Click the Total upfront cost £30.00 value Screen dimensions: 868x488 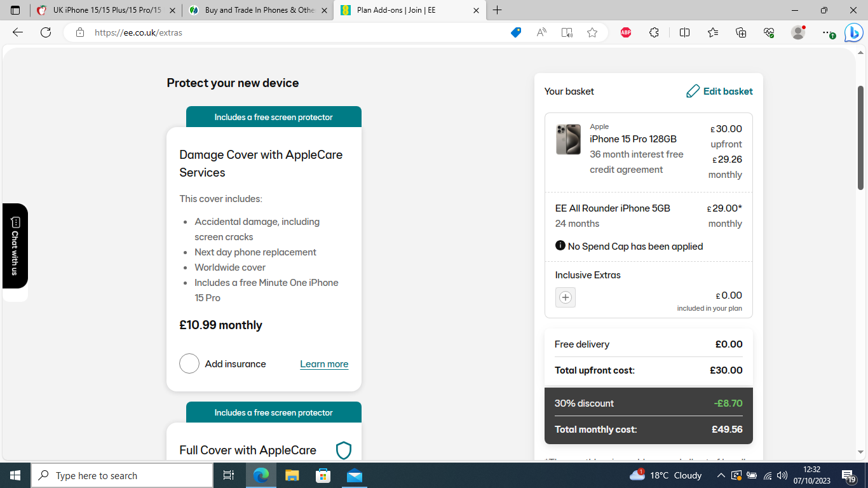(726, 370)
